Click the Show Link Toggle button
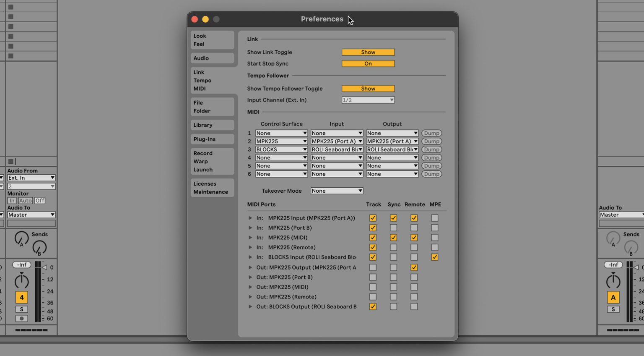The image size is (644, 356). 368,52
